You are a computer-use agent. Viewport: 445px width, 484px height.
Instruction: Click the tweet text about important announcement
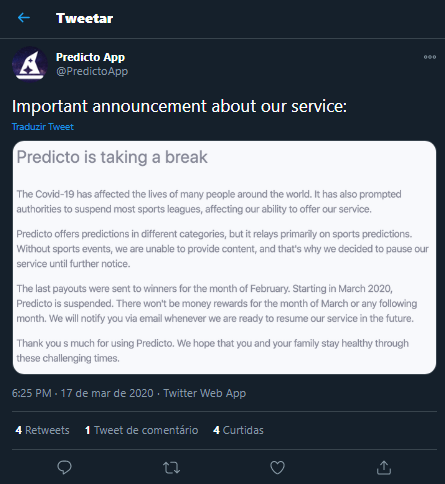(179, 106)
